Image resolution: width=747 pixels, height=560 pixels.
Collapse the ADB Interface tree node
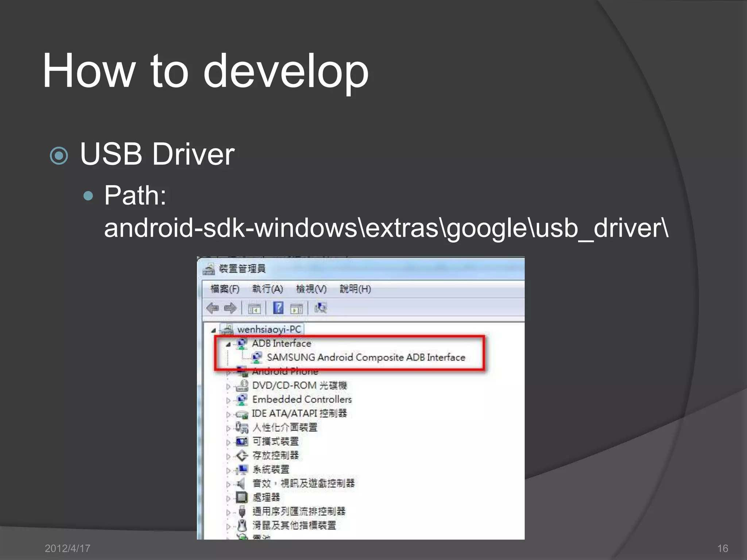[x=228, y=344]
